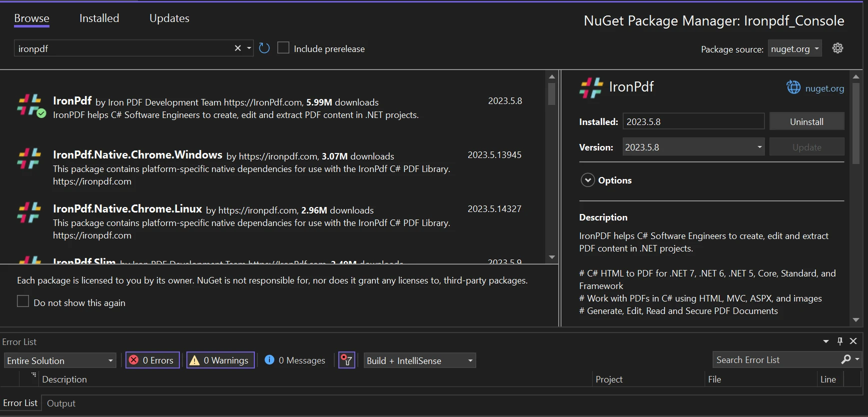Click the IronPdf.Native.Chrome.Windows package logo
This screenshot has height=417, width=868.
coord(29,158)
